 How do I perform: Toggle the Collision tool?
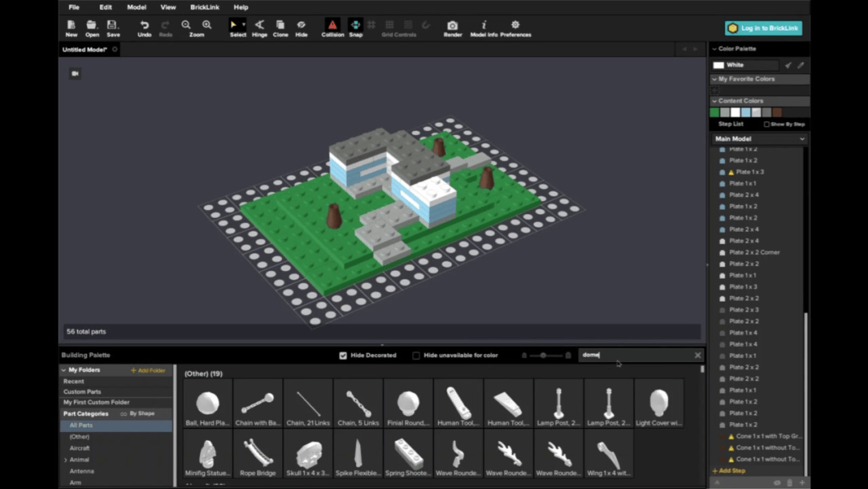click(332, 28)
